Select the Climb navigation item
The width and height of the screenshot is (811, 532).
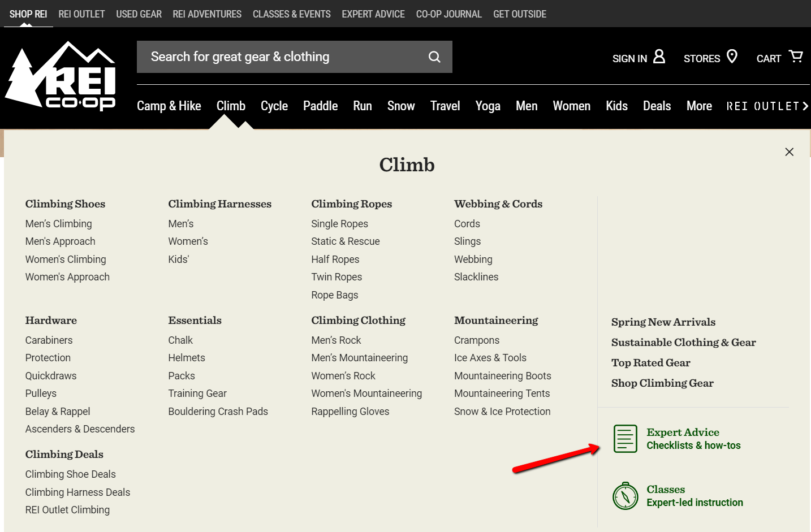[x=231, y=106]
